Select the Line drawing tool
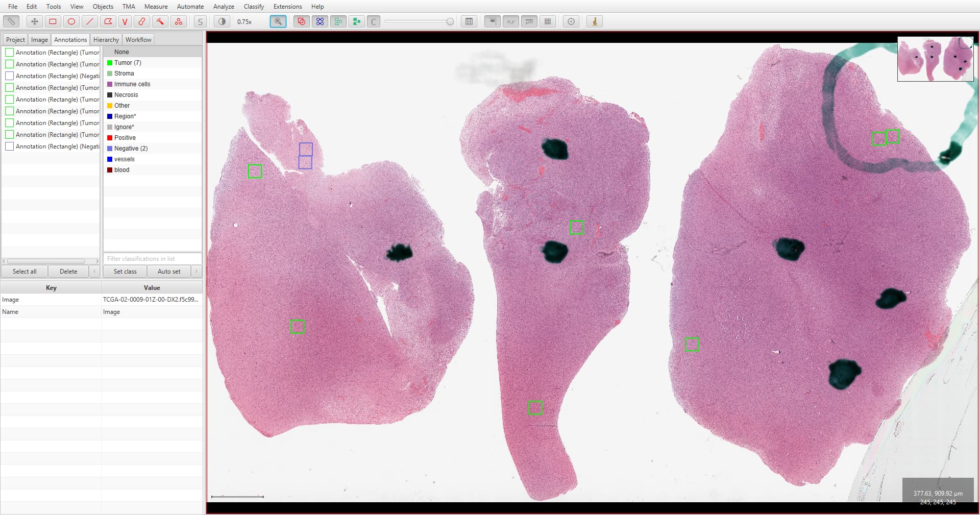980x515 pixels. 90,21
